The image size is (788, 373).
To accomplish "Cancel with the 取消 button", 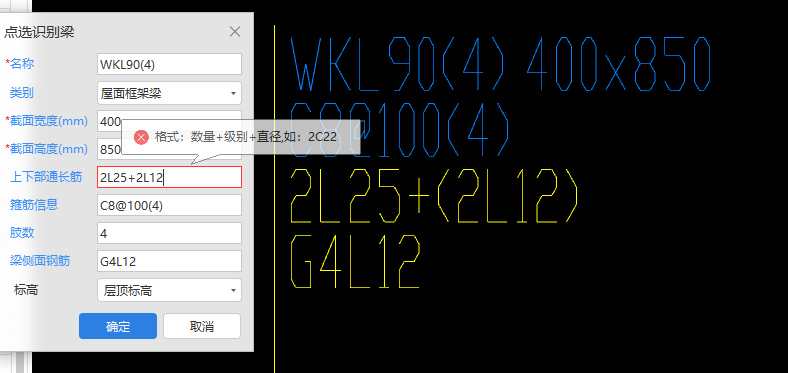I will click(202, 326).
